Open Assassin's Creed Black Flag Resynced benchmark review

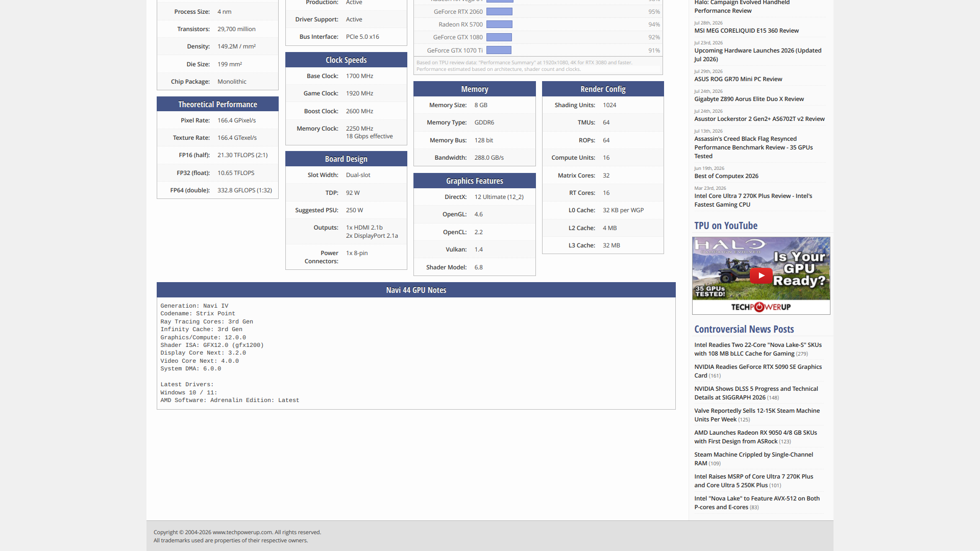click(x=753, y=147)
